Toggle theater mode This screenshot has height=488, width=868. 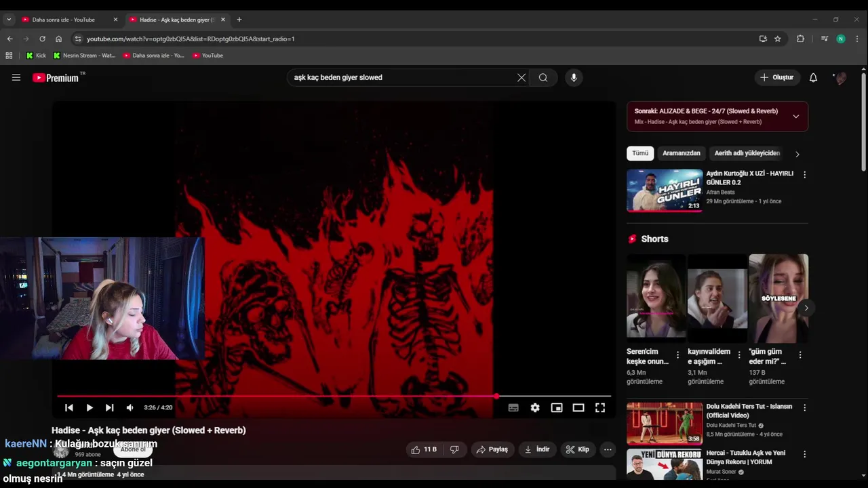(x=578, y=407)
